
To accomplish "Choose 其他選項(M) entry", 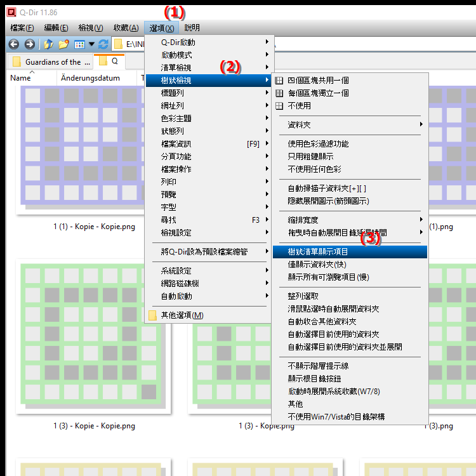I will click(x=208, y=315).
